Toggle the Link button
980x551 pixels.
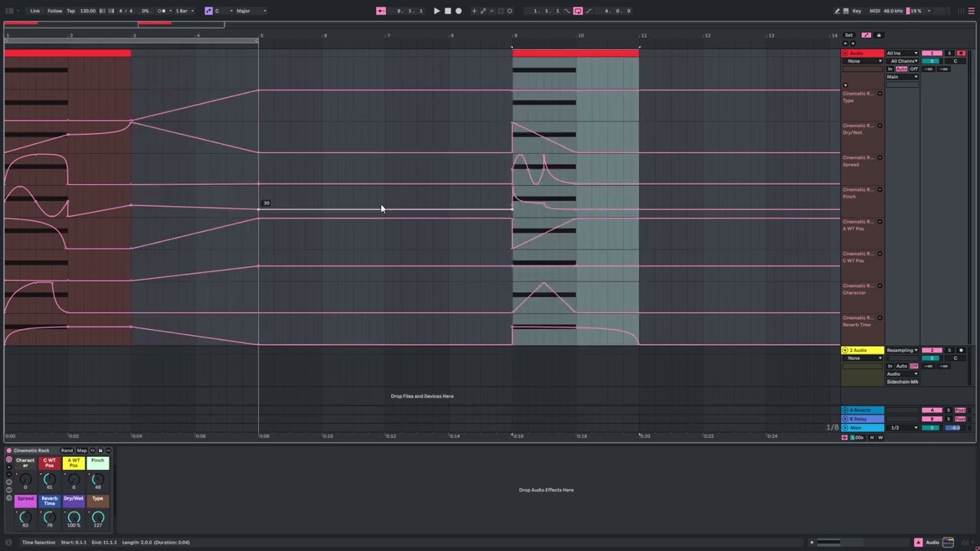35,11
